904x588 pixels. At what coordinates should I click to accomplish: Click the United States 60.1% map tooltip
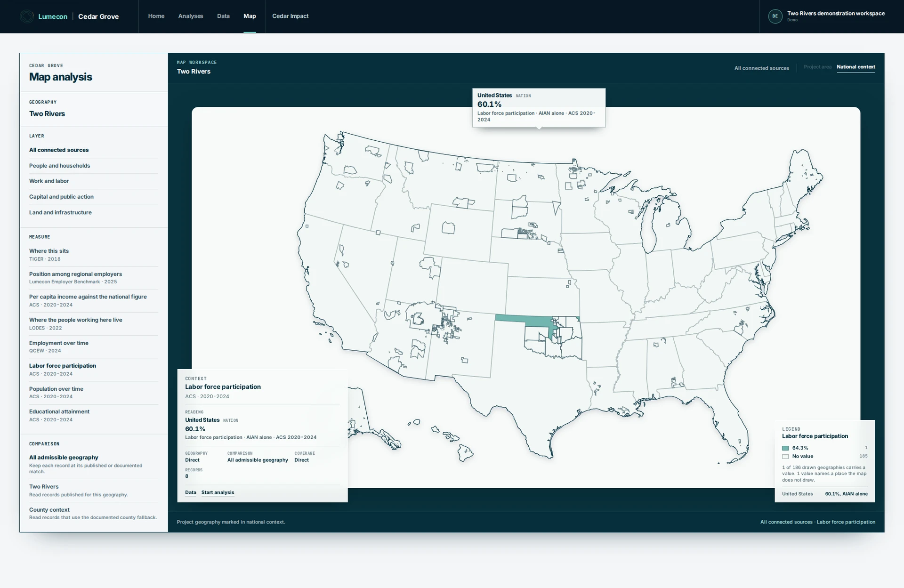(x=539, y=107)
